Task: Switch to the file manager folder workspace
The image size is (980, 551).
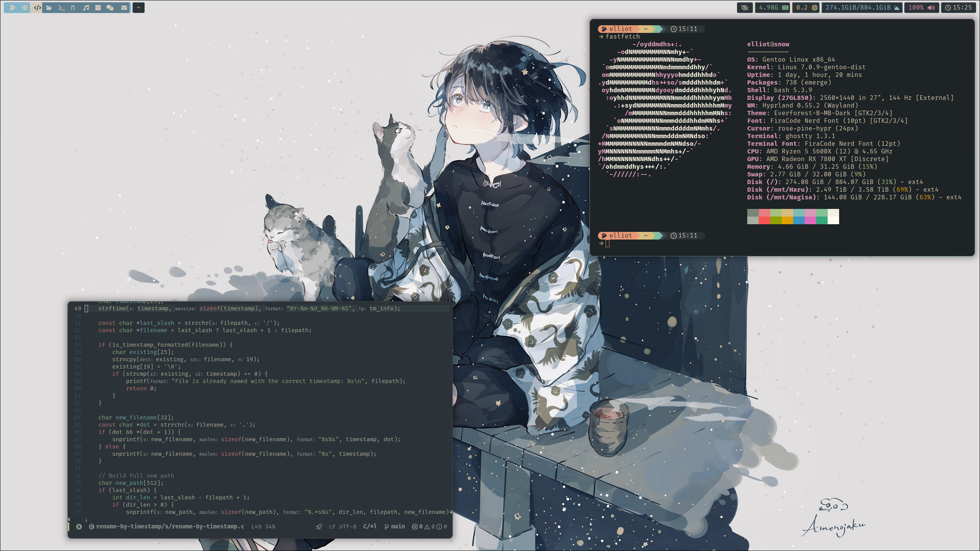Action: tap(49, 8)
